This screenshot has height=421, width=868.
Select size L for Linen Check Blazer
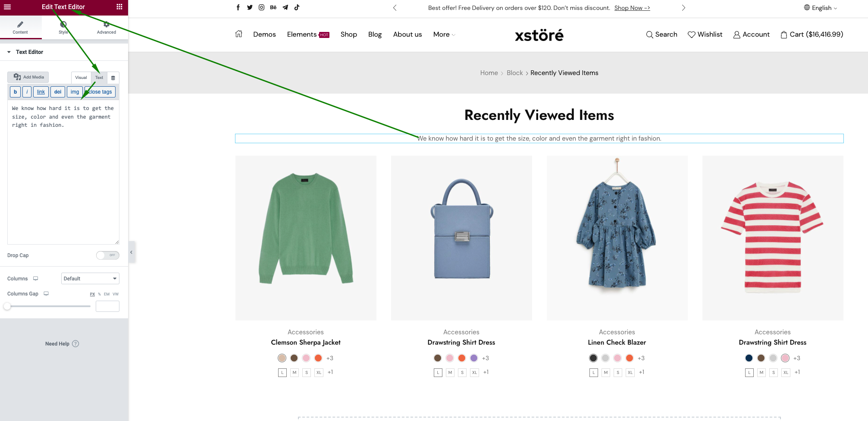click(594, 373)
